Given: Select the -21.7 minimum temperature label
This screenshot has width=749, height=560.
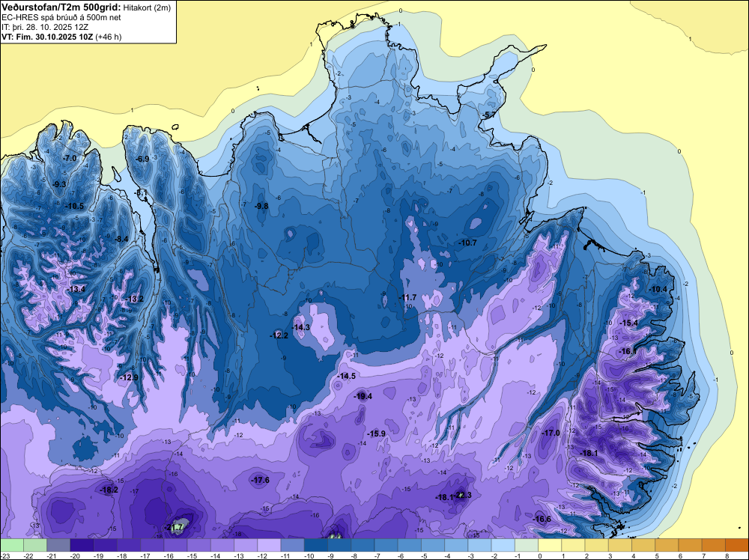Looking at the screenshot, I should [x=175, y=528].
